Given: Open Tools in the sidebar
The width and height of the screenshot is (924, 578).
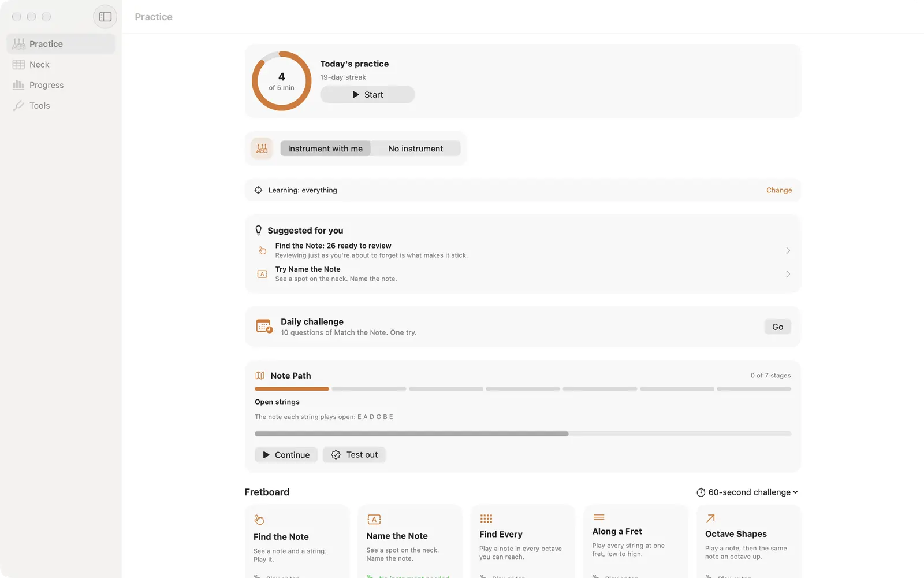Looking at the screenshot, I should (x=61, y=106).
